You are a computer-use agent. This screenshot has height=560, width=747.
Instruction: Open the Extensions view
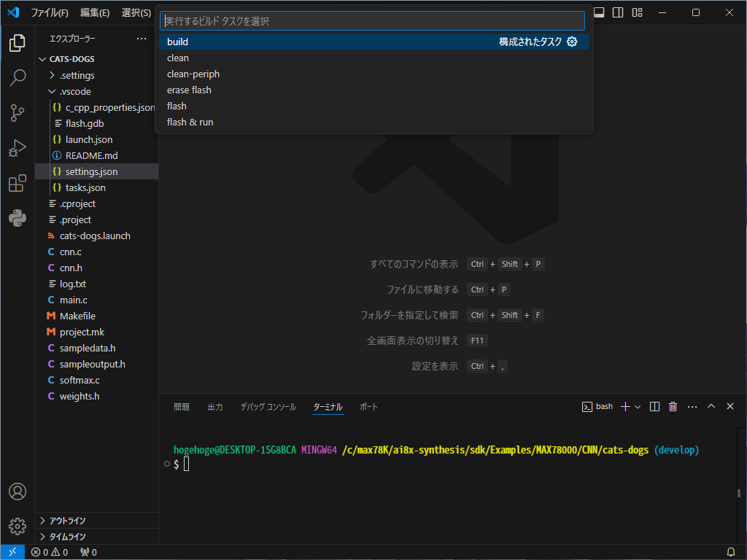[x=18, y=183]
